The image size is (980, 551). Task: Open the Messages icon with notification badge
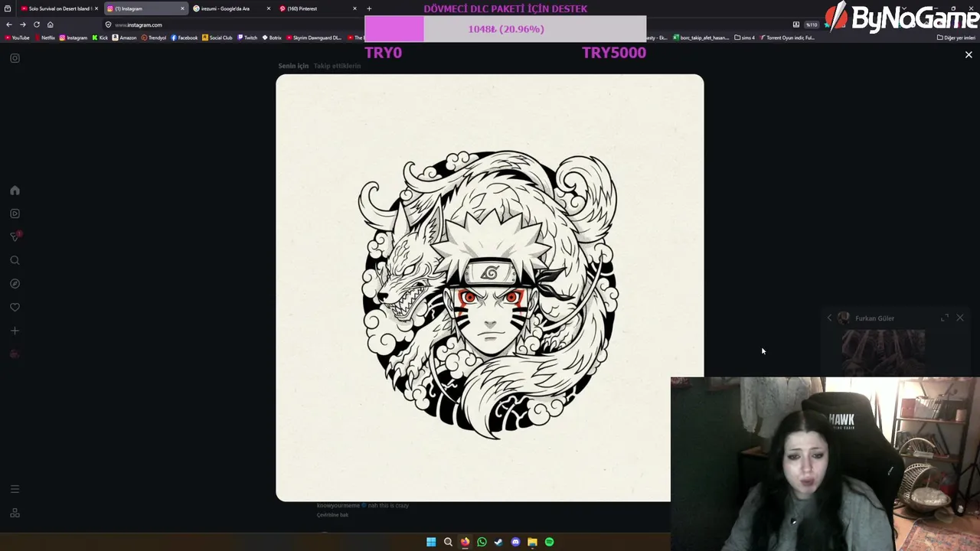pyautogui.click(x=15, y=236)
